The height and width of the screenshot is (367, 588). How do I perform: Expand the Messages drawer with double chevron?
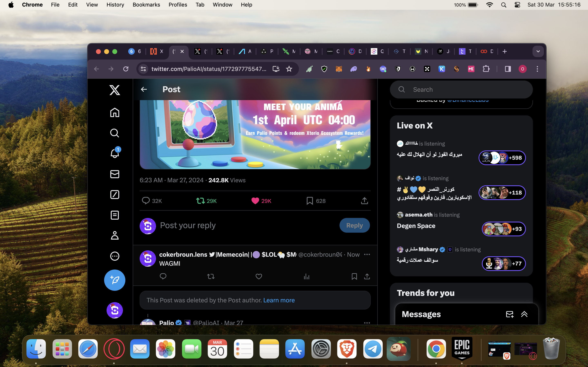tap(524, 314)
